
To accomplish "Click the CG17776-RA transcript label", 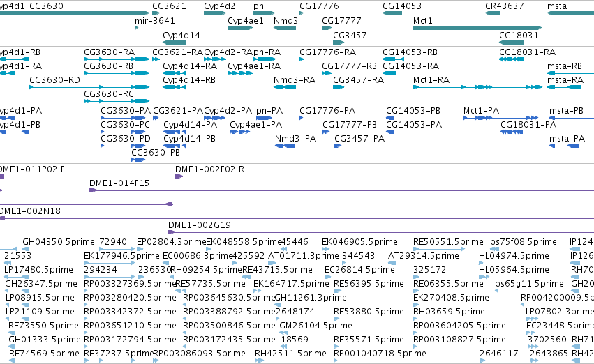I will coord(327,52).
